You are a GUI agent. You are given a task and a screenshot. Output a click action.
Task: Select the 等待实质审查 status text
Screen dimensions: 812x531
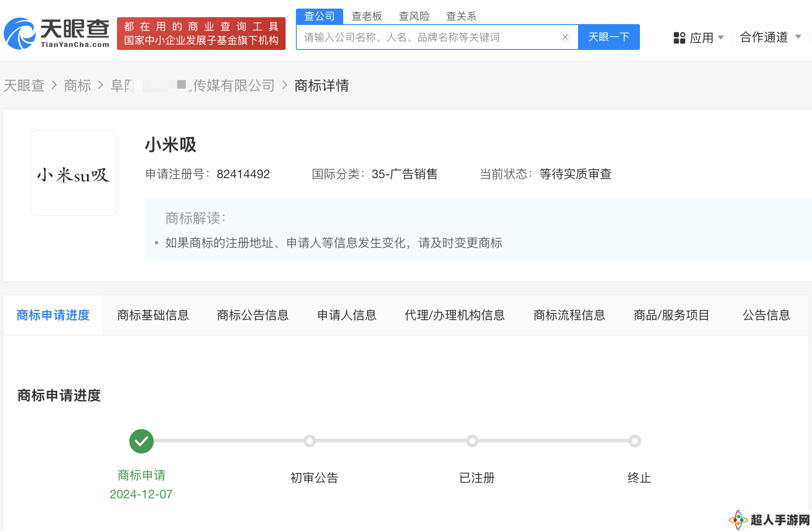click(575, 174)
